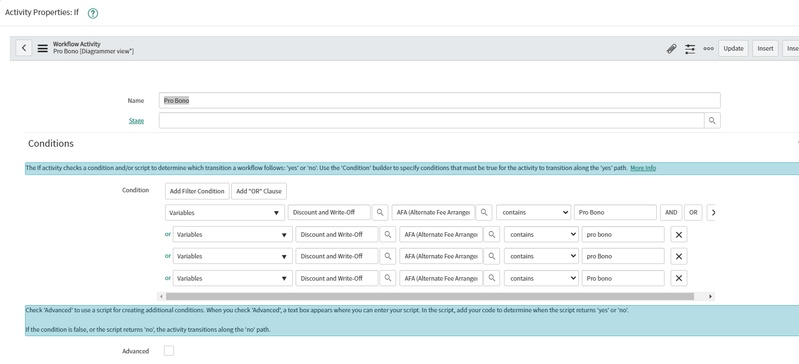This screenshot has height=364, width=799.
Task: Click 'Workflow Activity' header title
Action: pos(76,44)
